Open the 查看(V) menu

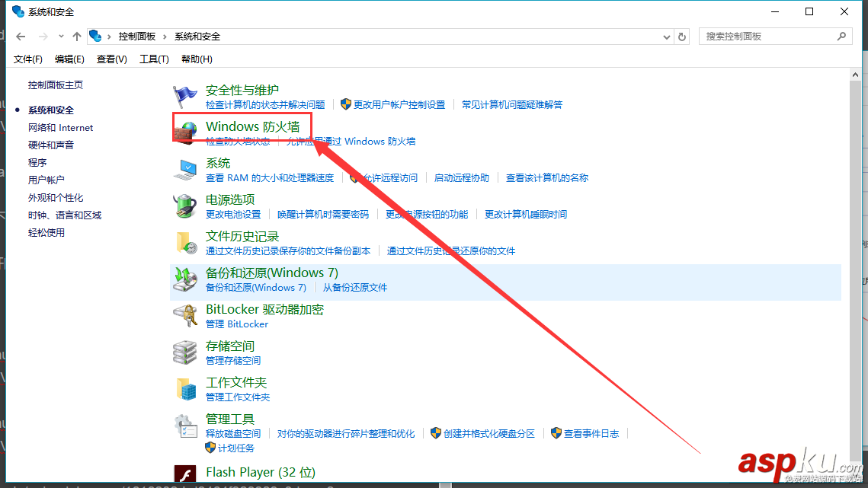(x=112, y=59)
